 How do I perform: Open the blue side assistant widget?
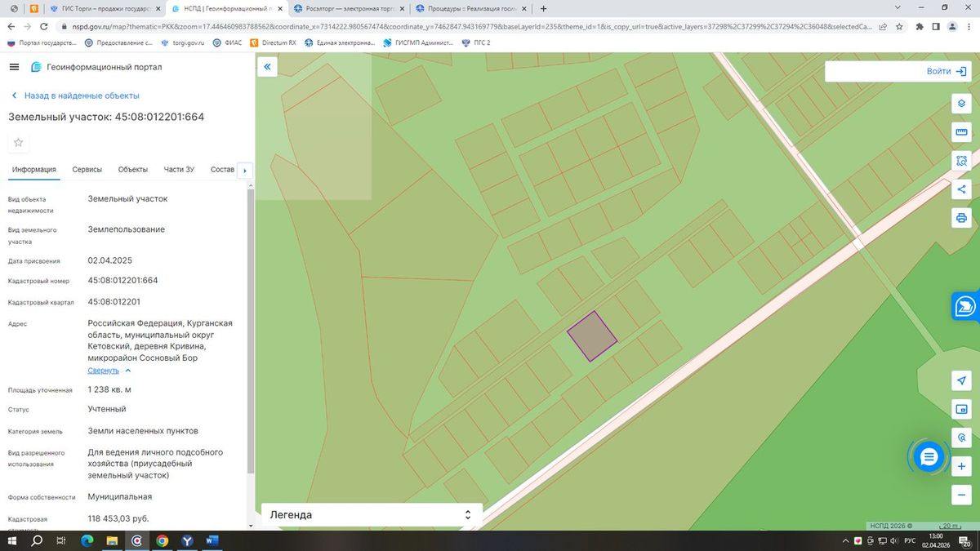coord(965,306)
